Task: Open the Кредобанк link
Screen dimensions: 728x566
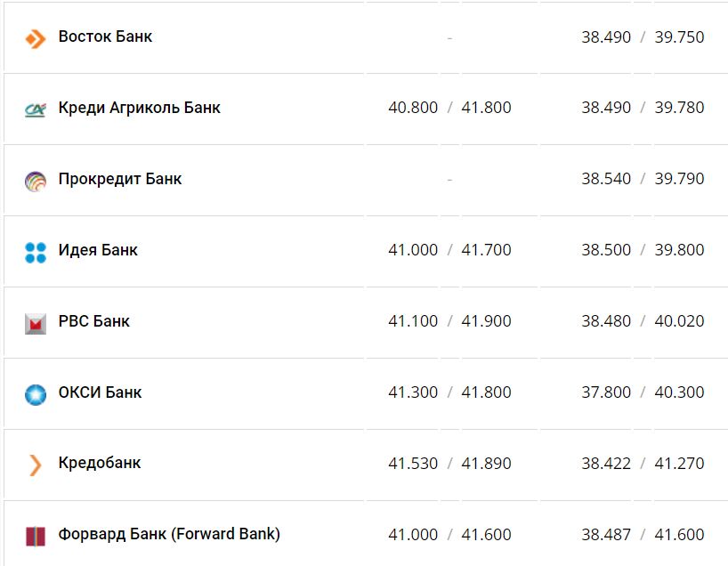Action: [99, 463]
